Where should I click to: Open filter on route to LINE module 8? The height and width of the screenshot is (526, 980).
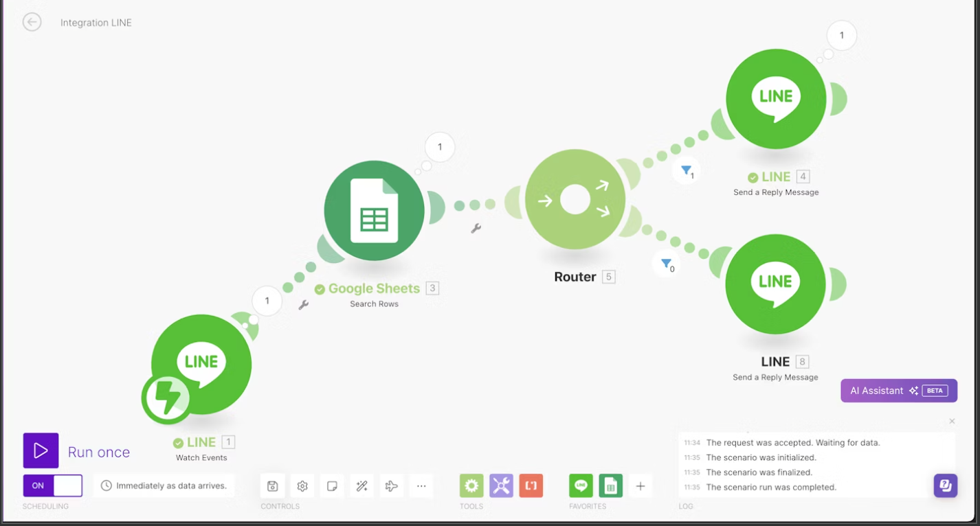[x=667, y=264]
